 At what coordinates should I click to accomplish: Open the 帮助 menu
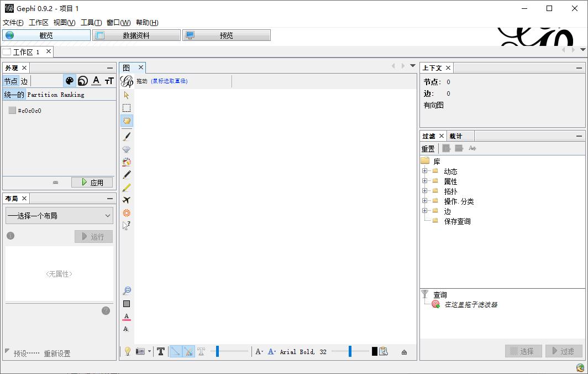(x=147, y=23)
